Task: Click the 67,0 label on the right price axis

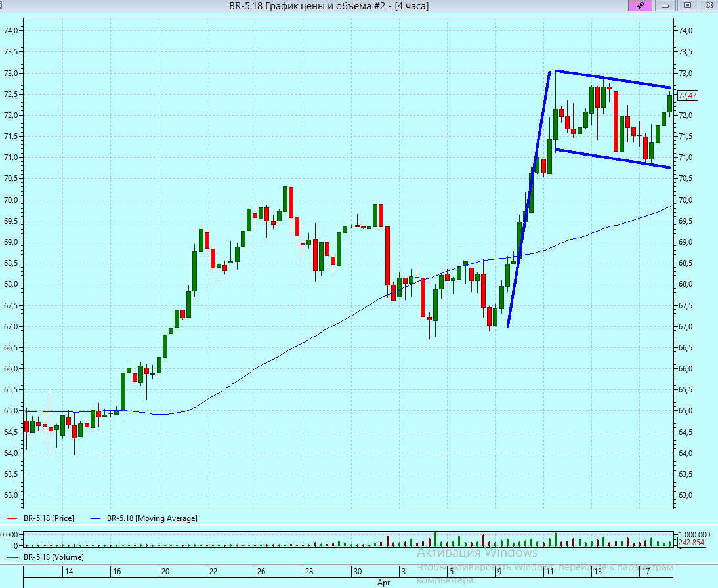Action: 685,327
